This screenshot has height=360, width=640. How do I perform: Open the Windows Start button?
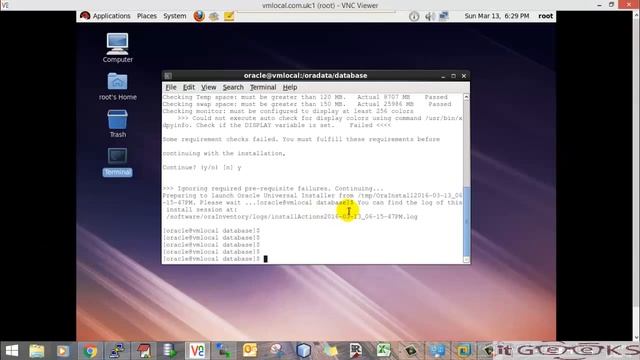[12, 351]
